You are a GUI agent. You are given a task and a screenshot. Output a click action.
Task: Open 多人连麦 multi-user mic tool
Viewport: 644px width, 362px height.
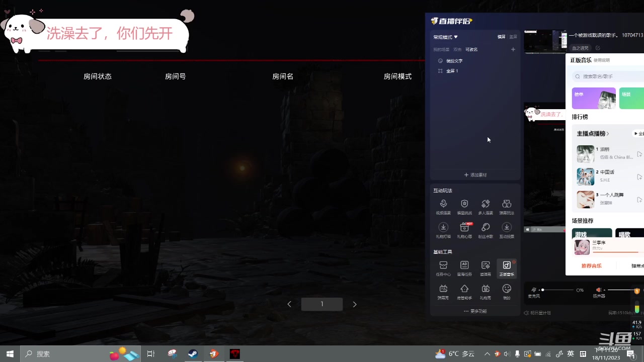486,207
